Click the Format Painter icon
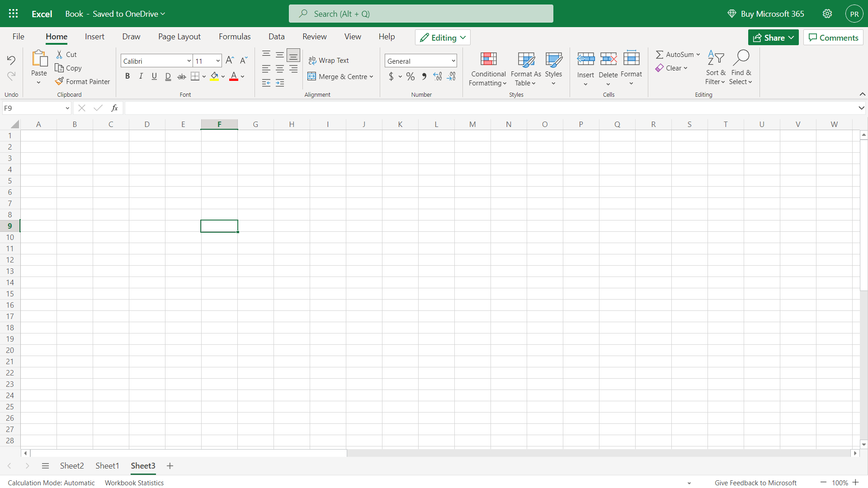Image resolution: width=868 pixels, height=488 pixels. [60, 81]
